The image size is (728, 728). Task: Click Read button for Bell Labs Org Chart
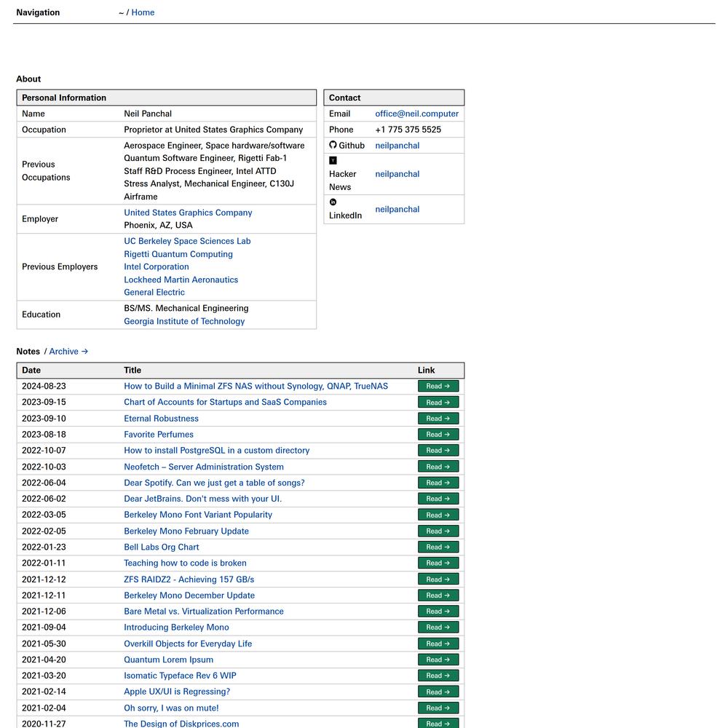click(438, 547)
